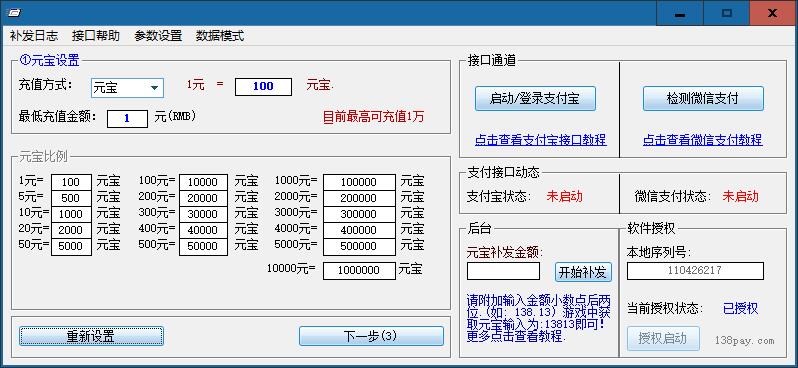Click the 目前最高可充值1万 notice text
The width and height of the screenshot is (798, 368).
pyautogui.click(x=374, y=117)
